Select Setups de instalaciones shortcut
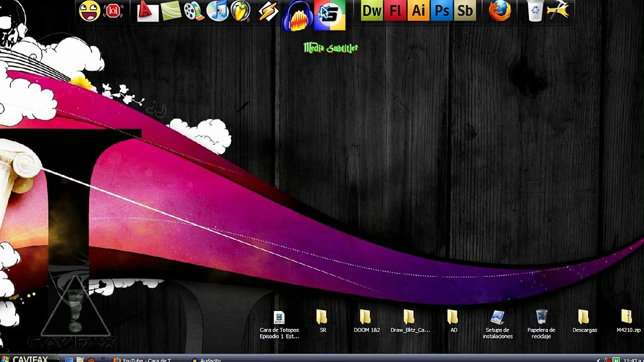The height and width of the screenshot is (362, 644). click(x=498, y=325)
